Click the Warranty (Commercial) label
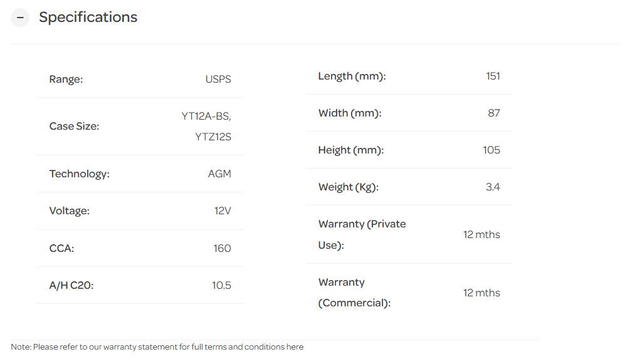 pos(354,293)
